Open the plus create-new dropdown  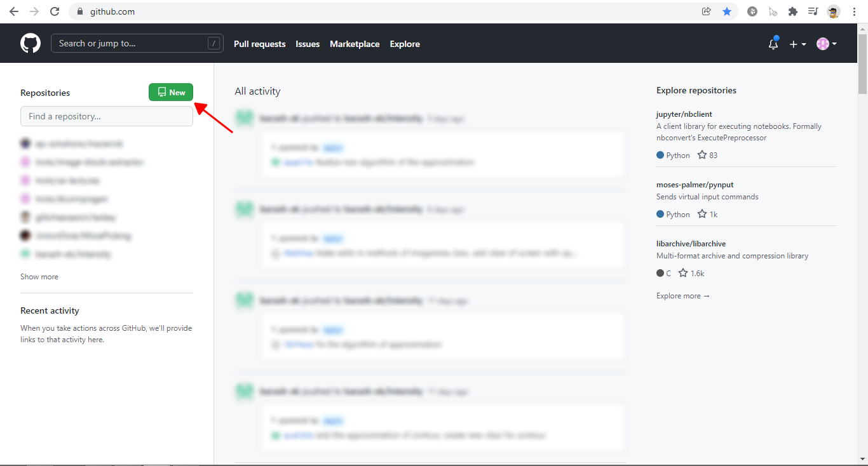coord(797,44)
